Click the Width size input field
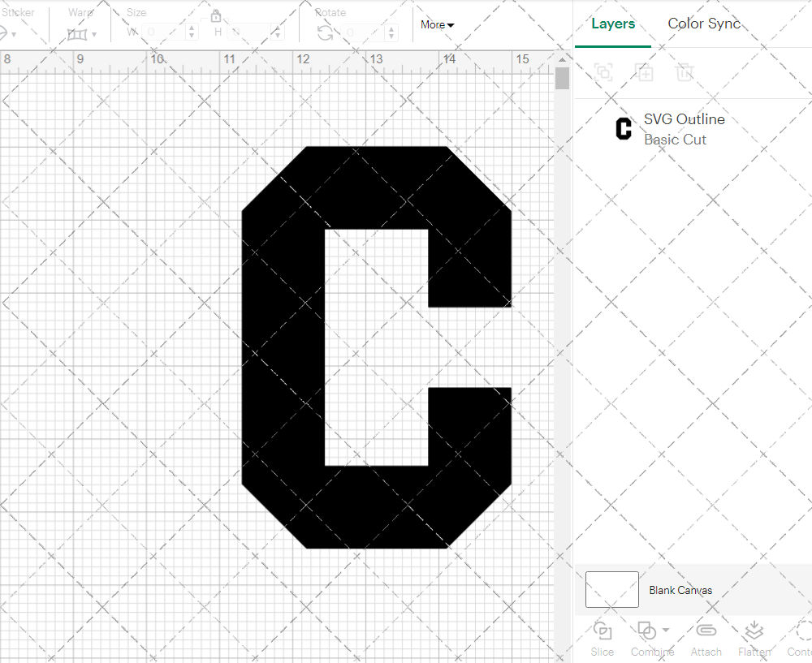 click(x=163, y=32)
